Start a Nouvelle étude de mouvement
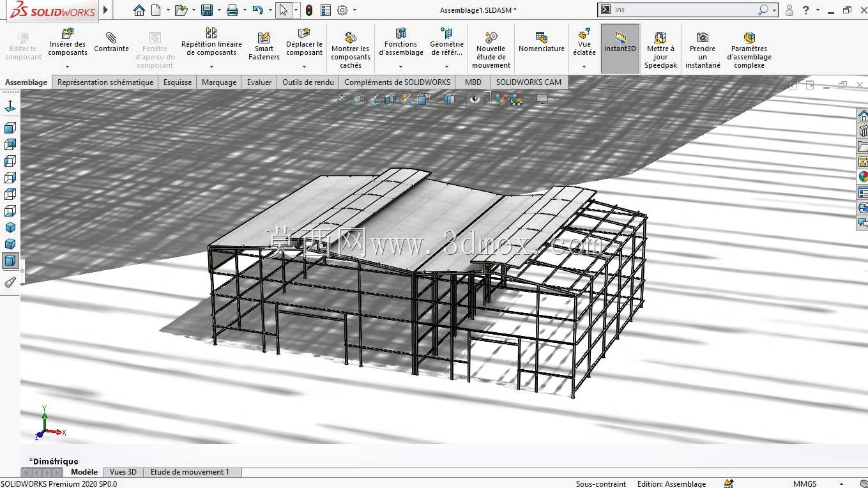This screenshot has height=488, width=868. (x=491, y=50)
